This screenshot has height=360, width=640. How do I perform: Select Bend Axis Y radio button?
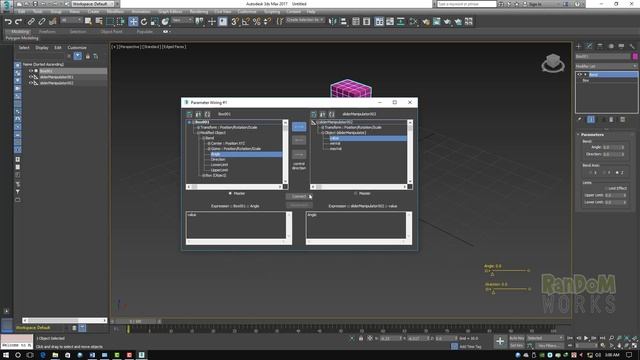(604, 173)
